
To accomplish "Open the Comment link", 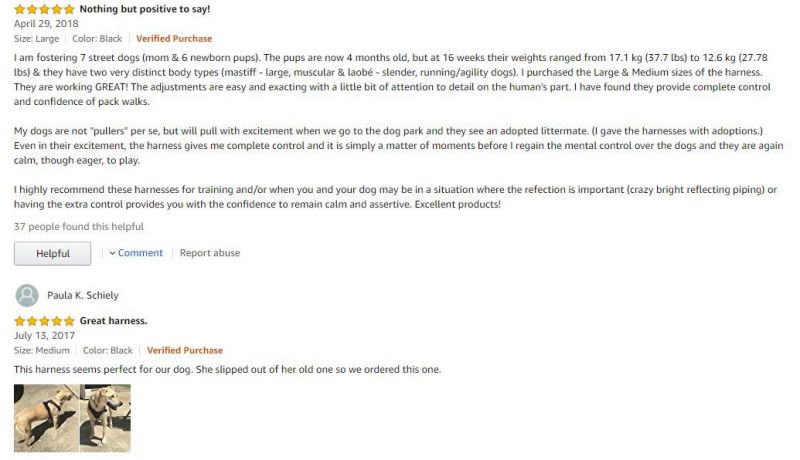I will point(140,253).
